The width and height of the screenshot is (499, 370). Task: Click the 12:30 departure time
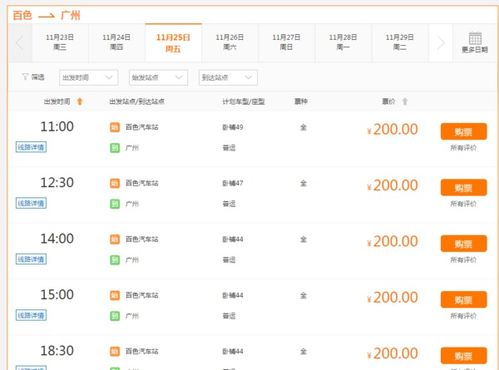(x=57, y=183)
